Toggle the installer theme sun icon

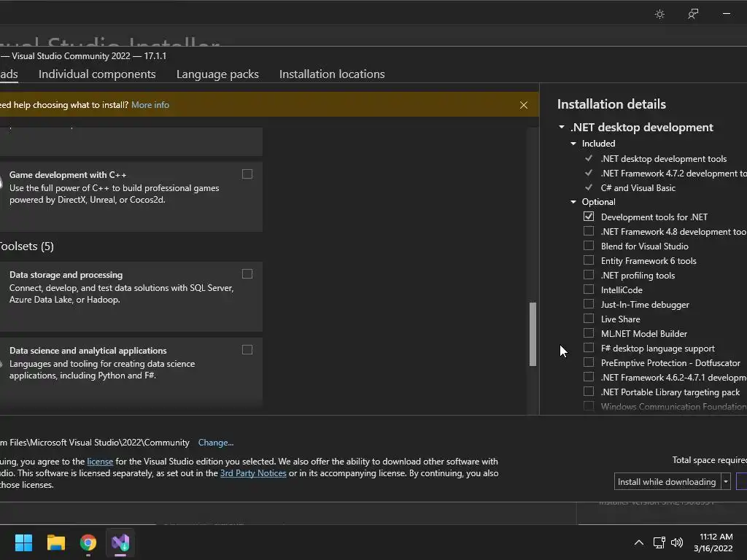point(659,15)
